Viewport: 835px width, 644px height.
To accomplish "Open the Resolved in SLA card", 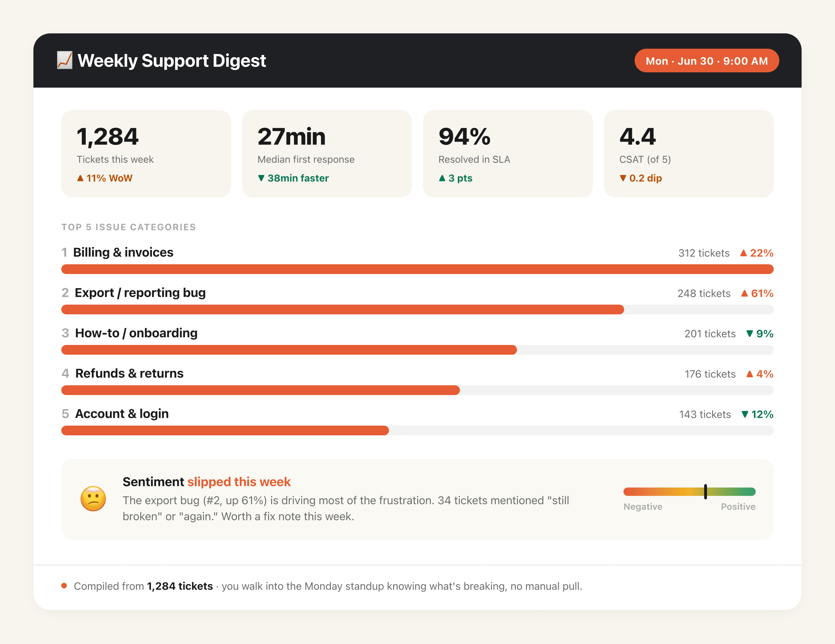I will click(x=508, y=154).
